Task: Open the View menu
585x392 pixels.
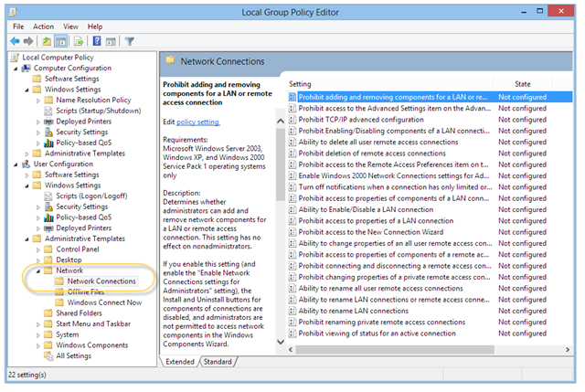Action: point(70,26)
